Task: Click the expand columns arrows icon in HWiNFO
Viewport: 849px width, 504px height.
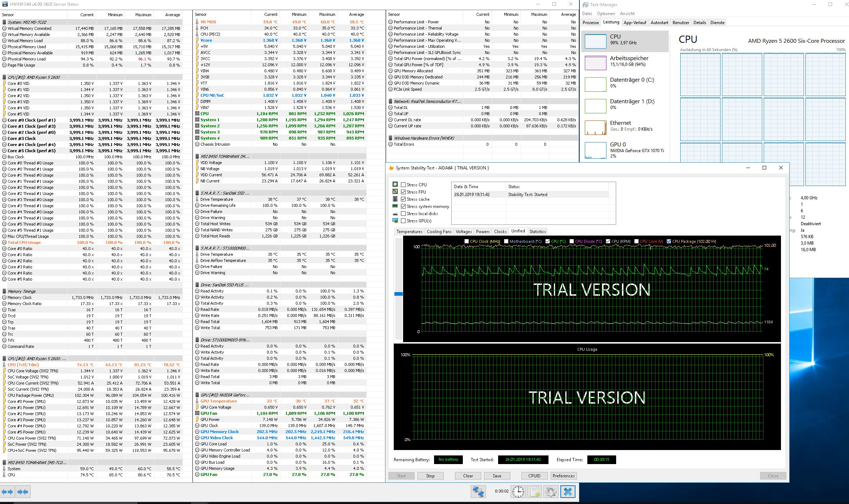Action: point(8,491)
